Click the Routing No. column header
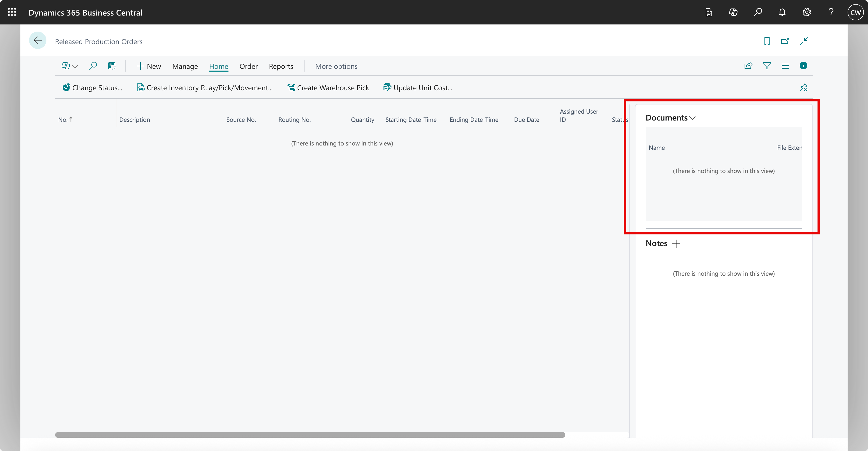The width and height of the screenshot is (868, 451). (x=295, y=120)
